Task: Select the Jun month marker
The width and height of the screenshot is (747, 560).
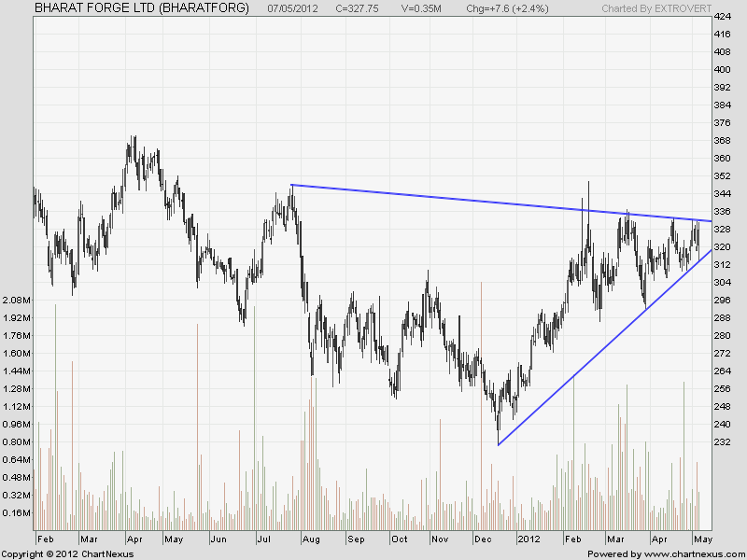Action: pyautogui.click(x=218, y=539)
